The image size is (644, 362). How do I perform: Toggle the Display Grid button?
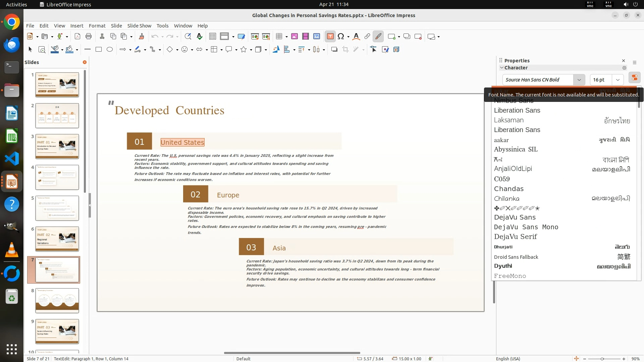(212, 37)
